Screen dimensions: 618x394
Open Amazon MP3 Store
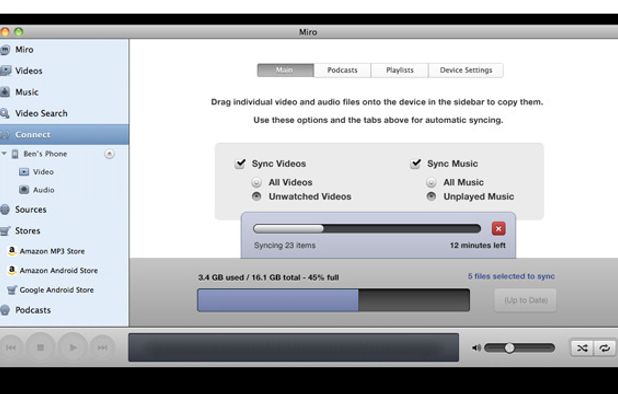[52, 251]
